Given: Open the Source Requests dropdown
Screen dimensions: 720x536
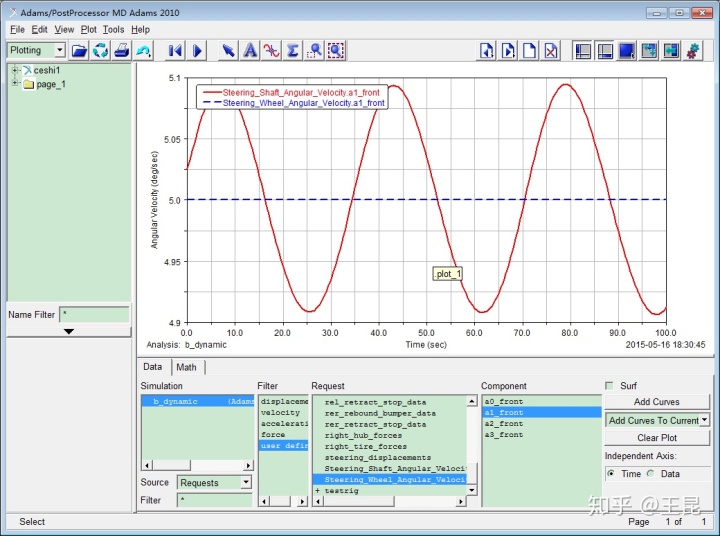Looking at the screenshot, I should coord(245,482).
